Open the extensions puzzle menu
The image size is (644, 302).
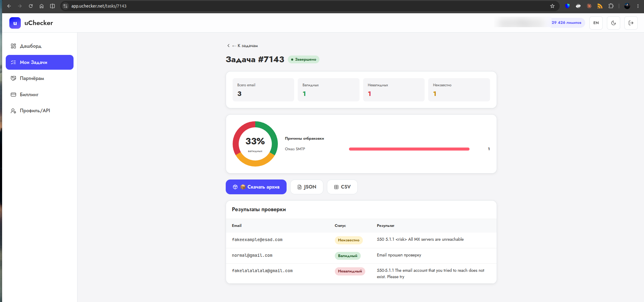(x=611, y=6)
